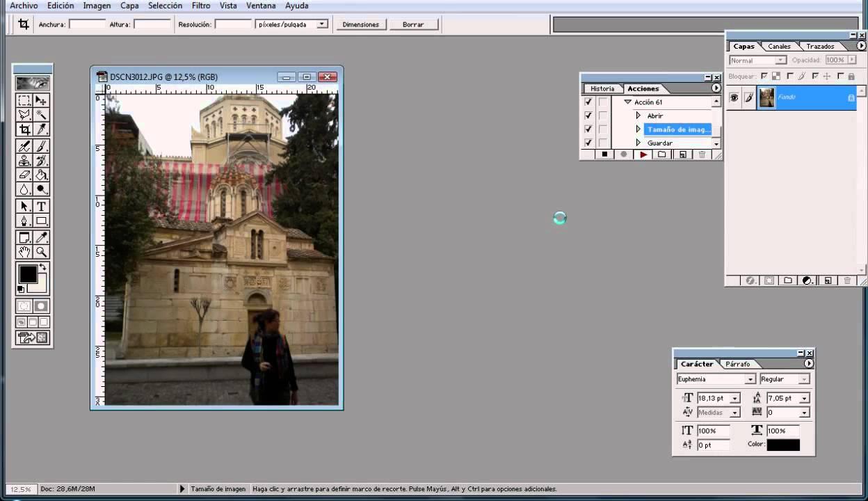This screenshot has width=868, height=501.
Task: Toggle lock image pixels checkbox
Action: click(x=790, y=76)
